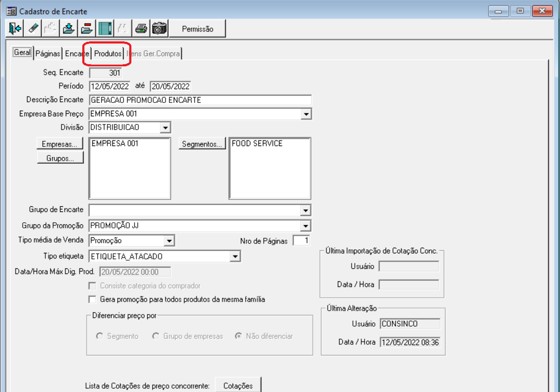This screenshot has height=392, width=560.
Task: Select the Grupo de empresas radio button
Action: pos(156,336)
